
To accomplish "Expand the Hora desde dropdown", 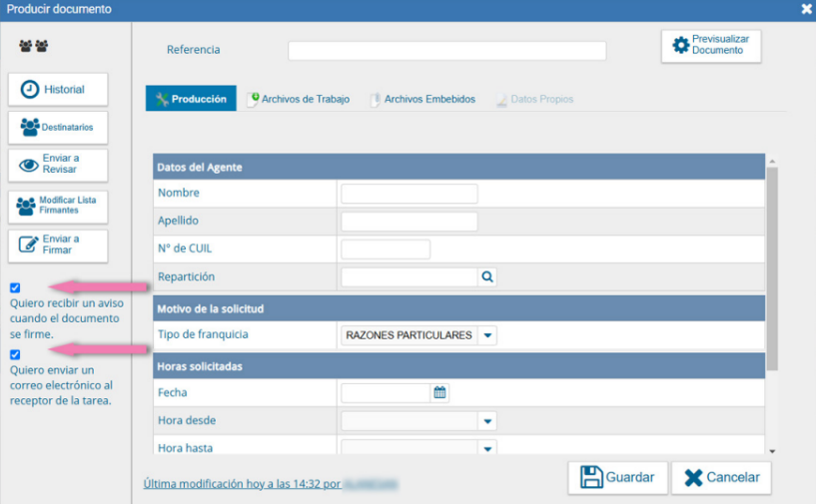I will 487,421.
